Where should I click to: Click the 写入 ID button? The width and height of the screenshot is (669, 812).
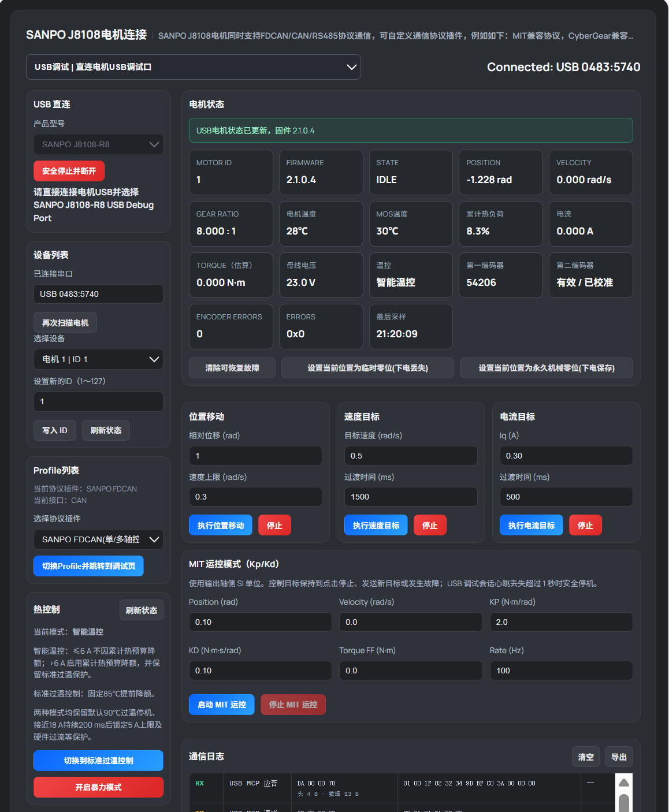pyautogui.click(x=55, y=430)
